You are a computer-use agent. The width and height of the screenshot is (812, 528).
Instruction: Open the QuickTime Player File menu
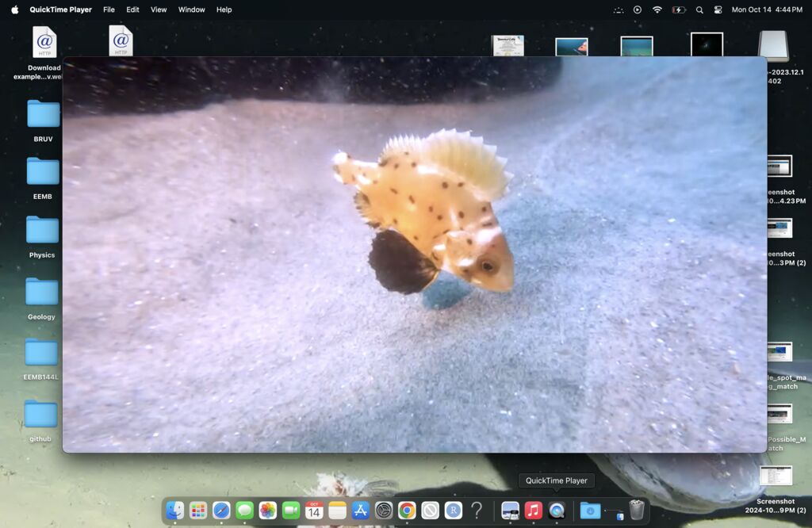109,10
